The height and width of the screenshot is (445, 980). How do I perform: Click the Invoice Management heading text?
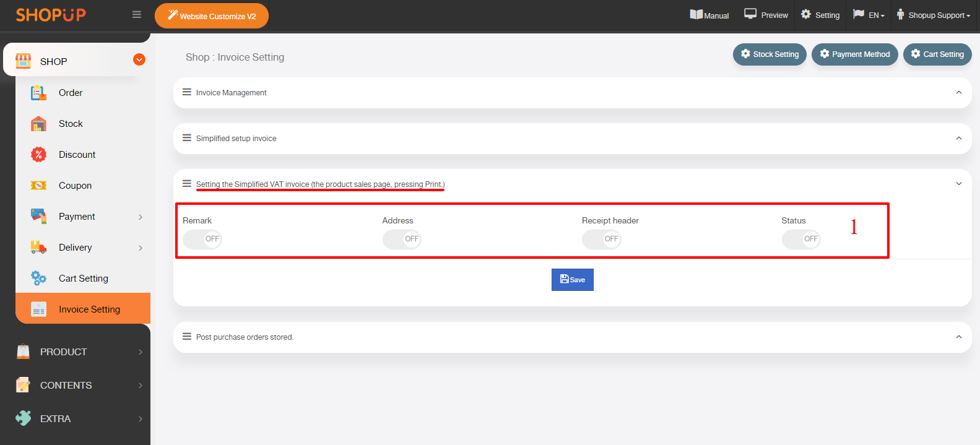231,93
